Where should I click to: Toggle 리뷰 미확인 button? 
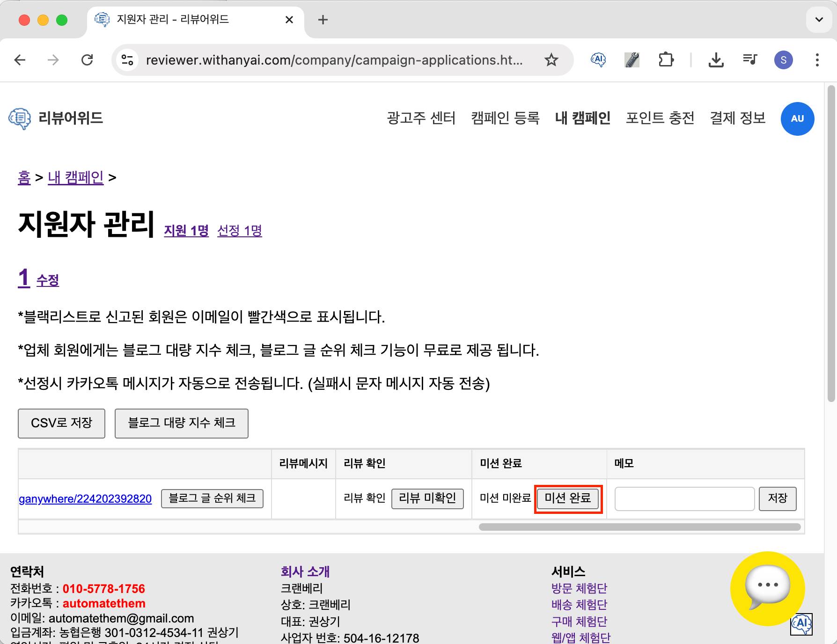(x=427, y=498)
